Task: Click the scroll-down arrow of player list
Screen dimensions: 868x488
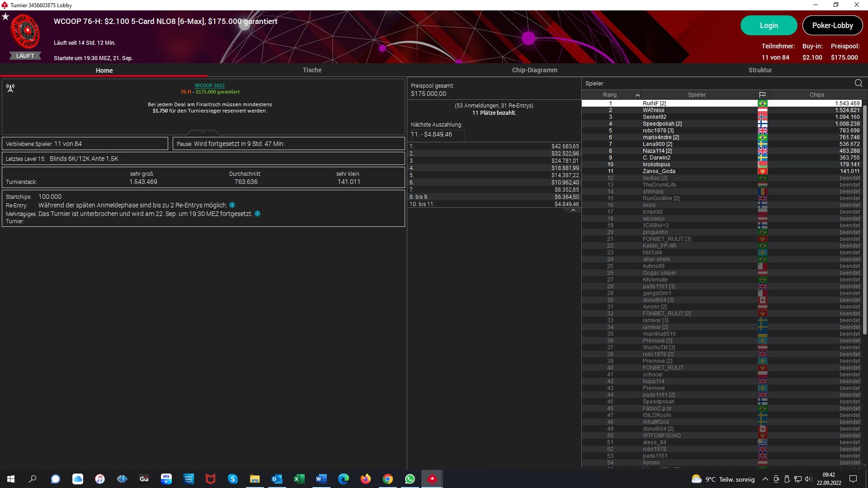Action: (865, 464)
